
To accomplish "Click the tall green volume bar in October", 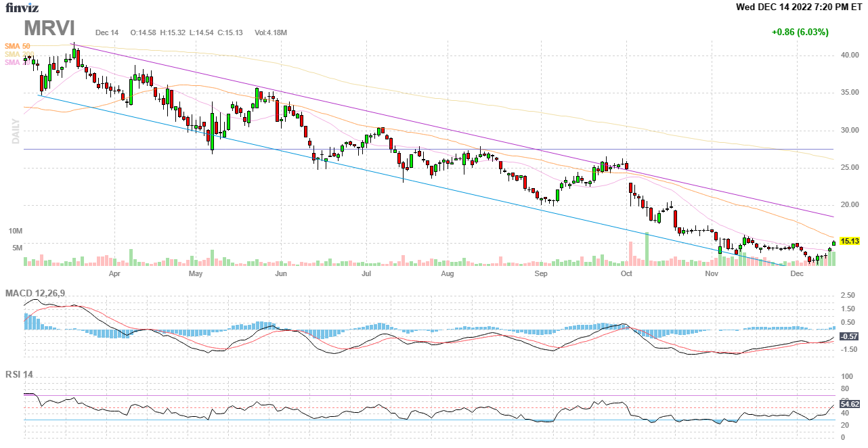I will click(647, 249).
